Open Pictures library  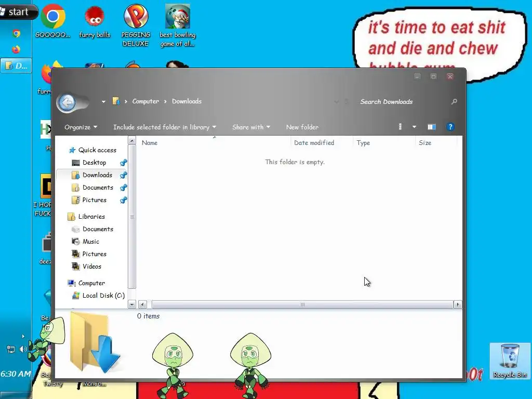[x=95, y=254]
